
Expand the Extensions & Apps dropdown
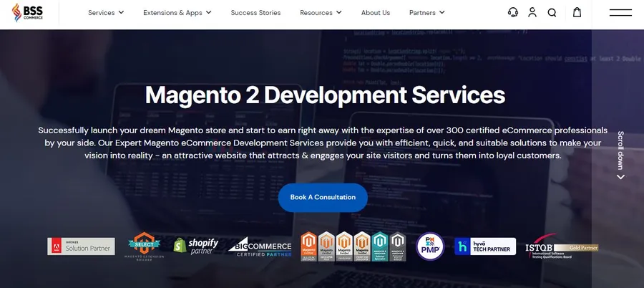177,13
